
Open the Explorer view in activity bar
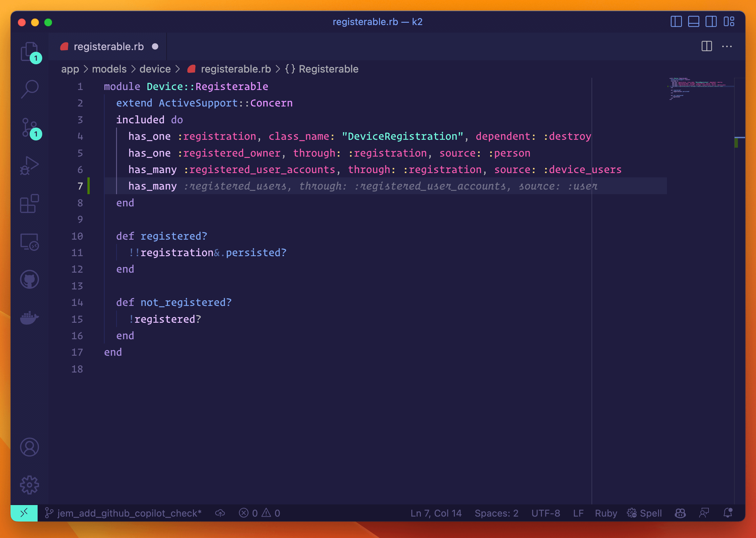pos(29,51)
